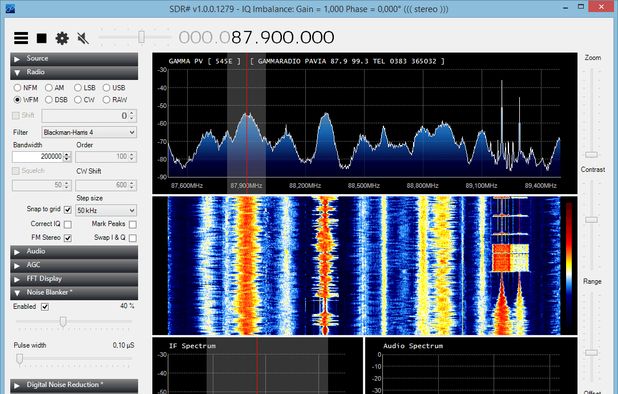The height and width of the screenshot is (394, 618).
Task: Open the Filter type dropdown
Action: click(89, 132)
